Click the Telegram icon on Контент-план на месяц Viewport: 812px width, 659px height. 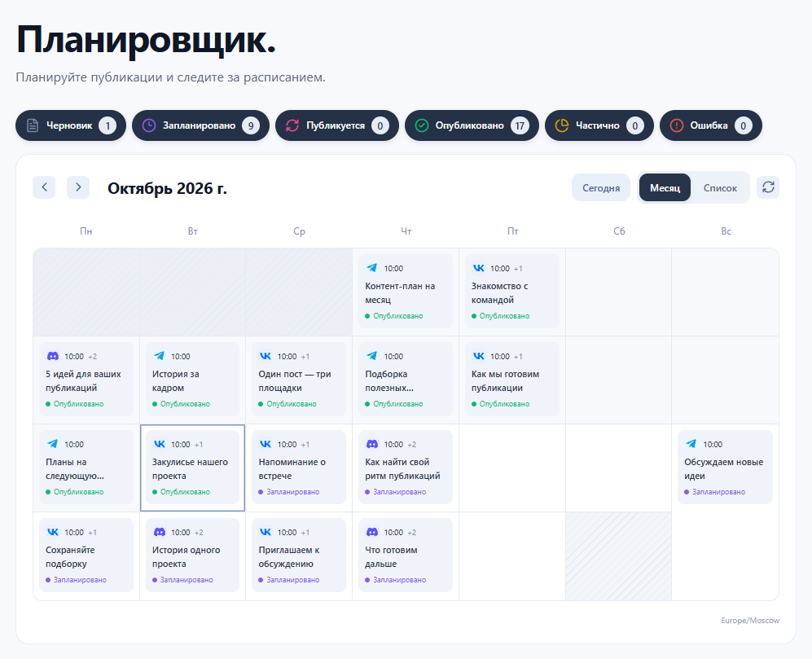pos(372,268)
